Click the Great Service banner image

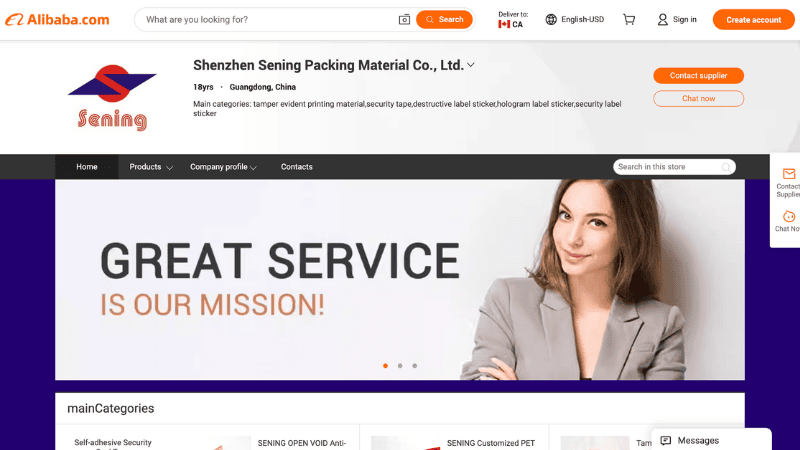(x=400, y=280)
